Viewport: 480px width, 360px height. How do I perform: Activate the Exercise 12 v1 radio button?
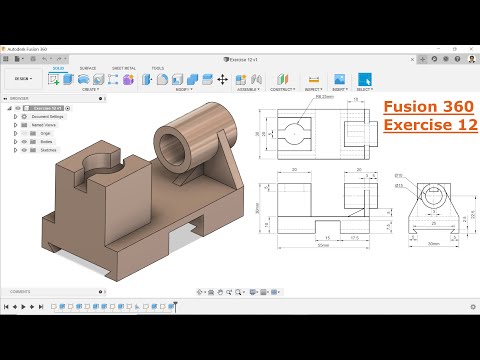[68, 108]
